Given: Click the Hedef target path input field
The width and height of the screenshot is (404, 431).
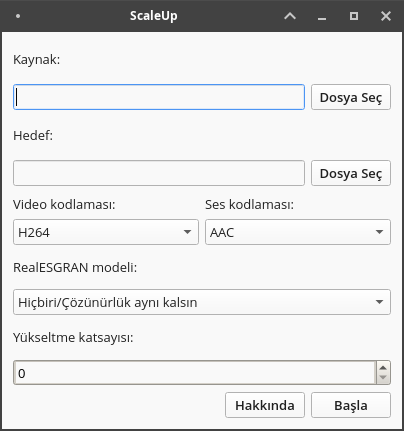Looking at the screenshot, I should (x=159, y=173).
